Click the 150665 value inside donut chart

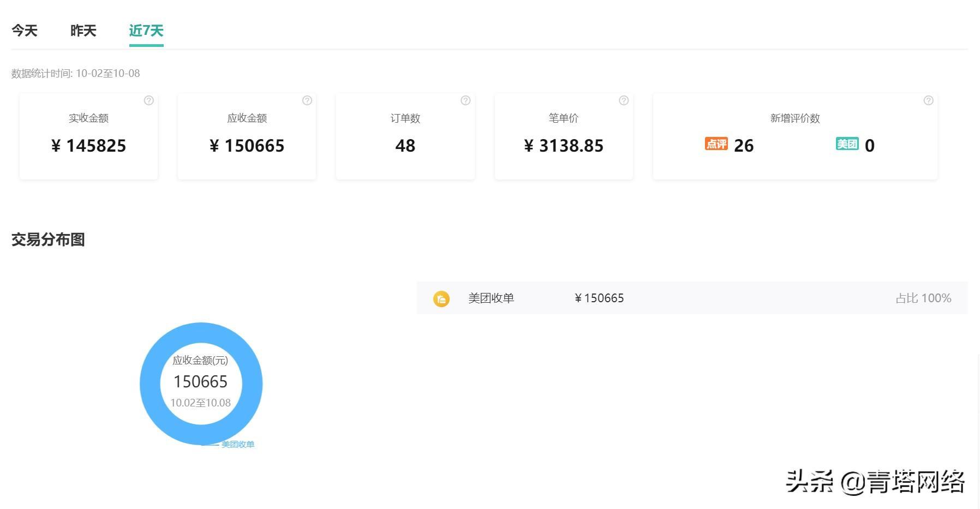coord(200,382)
